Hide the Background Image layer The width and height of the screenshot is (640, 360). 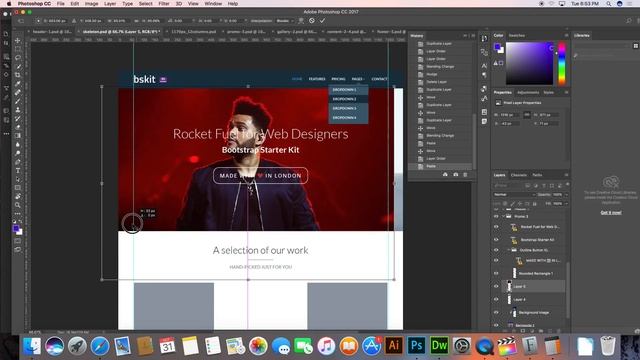(496, 313)
